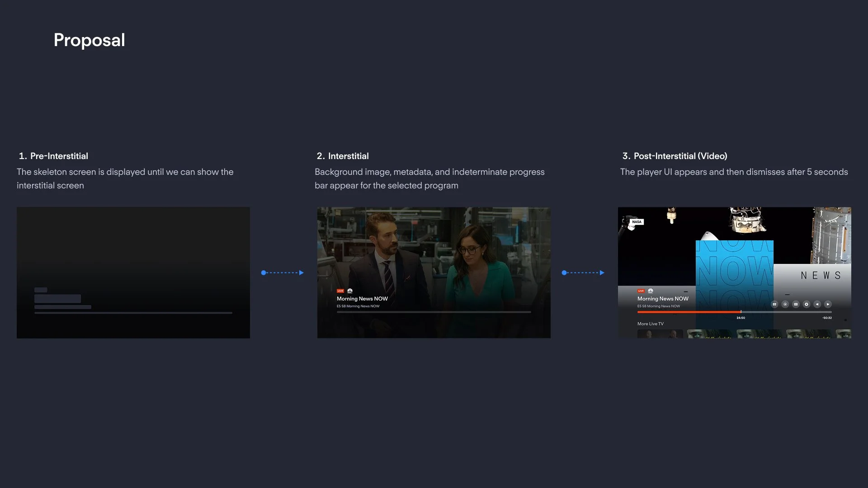Skip to next with player control

tap(828, 304)
